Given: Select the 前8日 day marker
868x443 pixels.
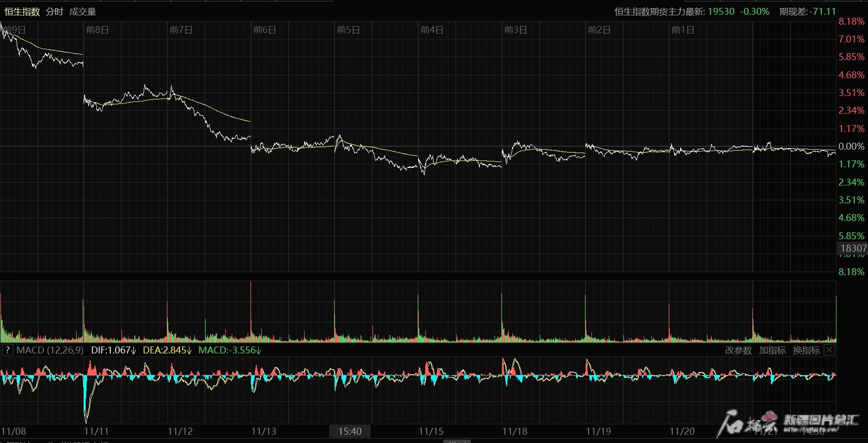Looking at the screenshot, I should (97, 30).
